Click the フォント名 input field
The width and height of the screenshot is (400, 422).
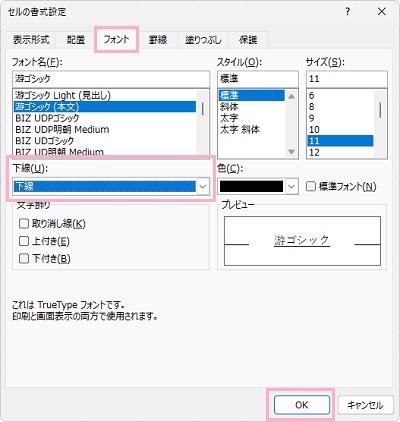pyautogui.click(x=111, y=79)
